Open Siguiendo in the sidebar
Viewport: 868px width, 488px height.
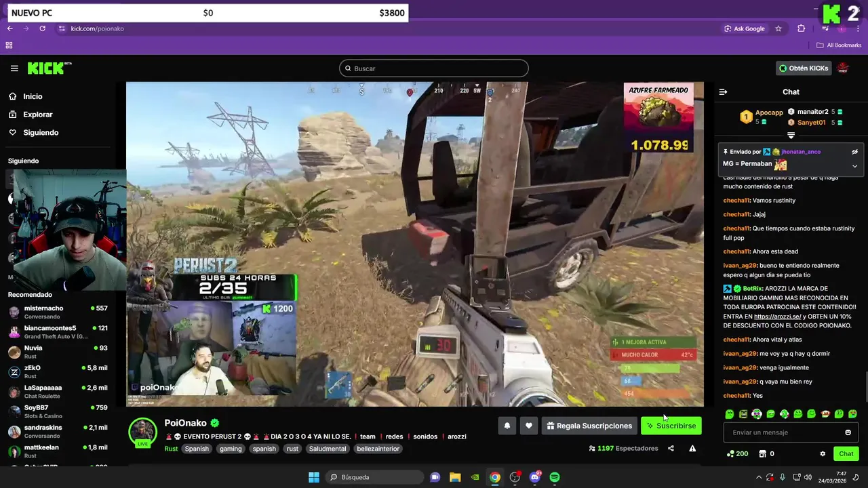[40, 133]
